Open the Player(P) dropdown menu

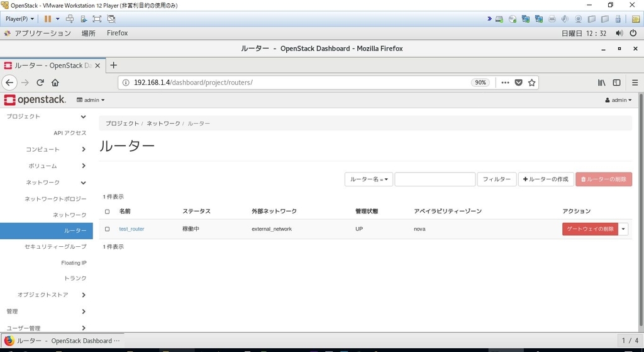point(19,19)
